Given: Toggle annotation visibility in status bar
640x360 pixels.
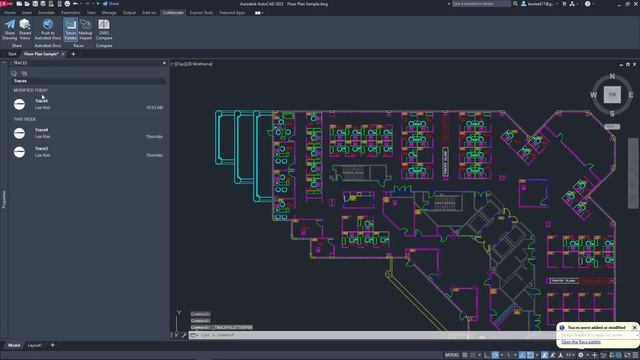Looking at the screenshot, I should [544, 356].
